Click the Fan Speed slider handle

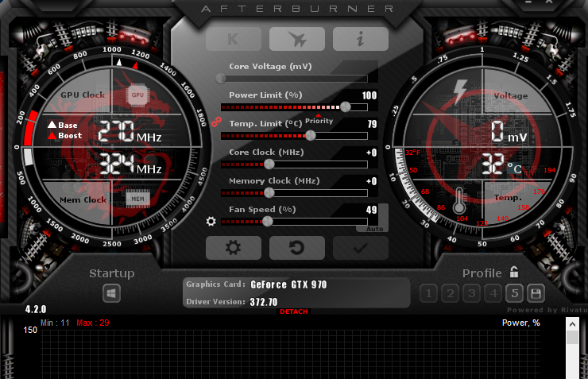pos(267,221)
